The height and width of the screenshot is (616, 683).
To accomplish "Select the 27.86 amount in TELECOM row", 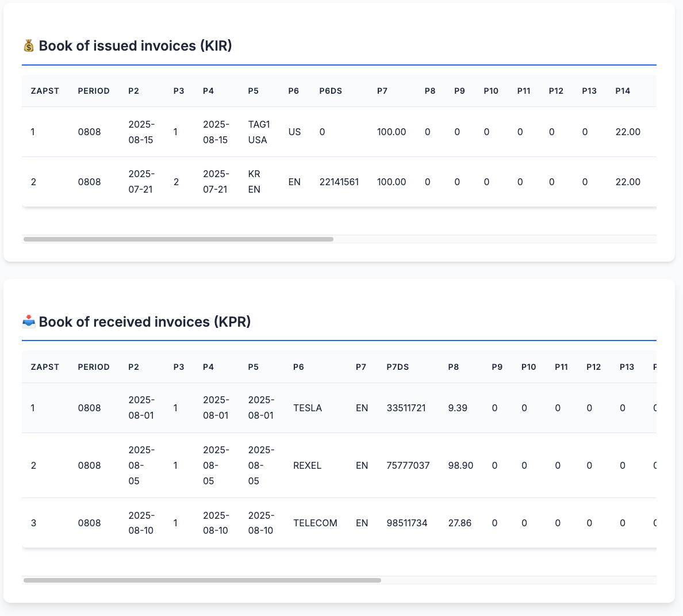I will (459, 523).
